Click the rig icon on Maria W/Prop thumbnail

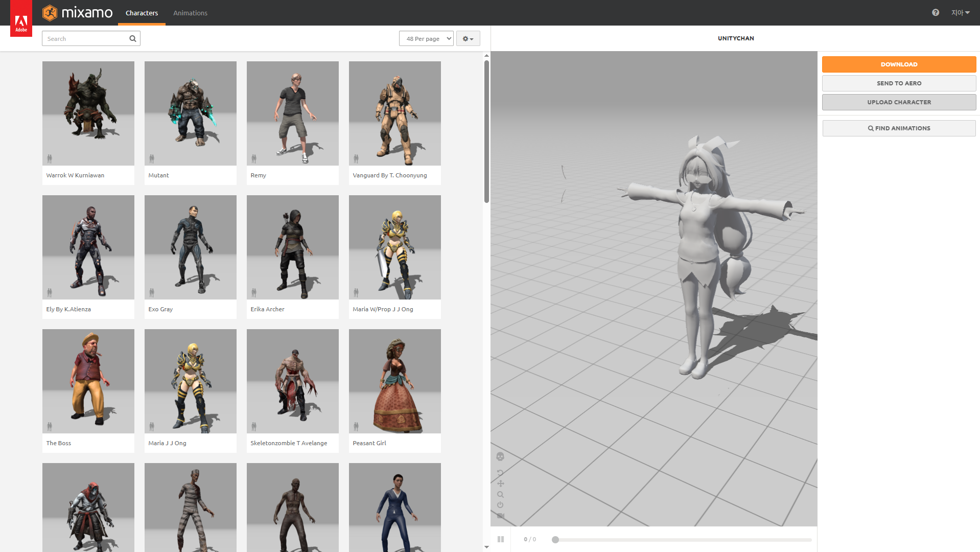[x=356, y=292]
